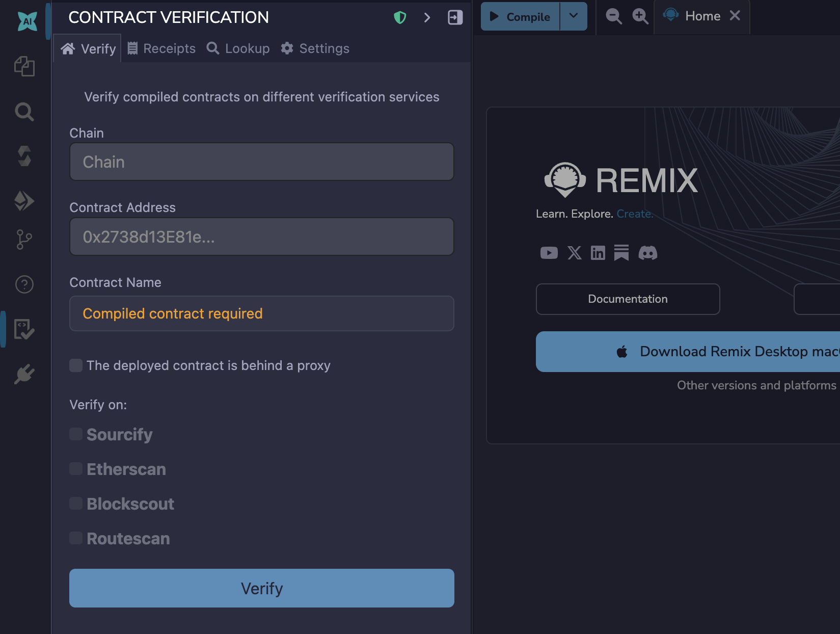
Task: Open the Plugin manager plug icon
Action: 24,375
